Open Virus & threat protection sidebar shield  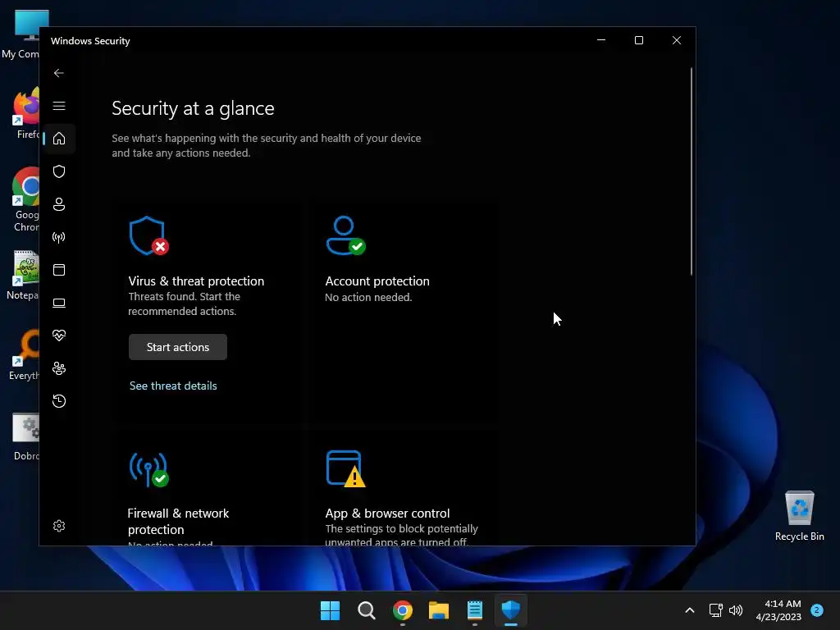59,171
